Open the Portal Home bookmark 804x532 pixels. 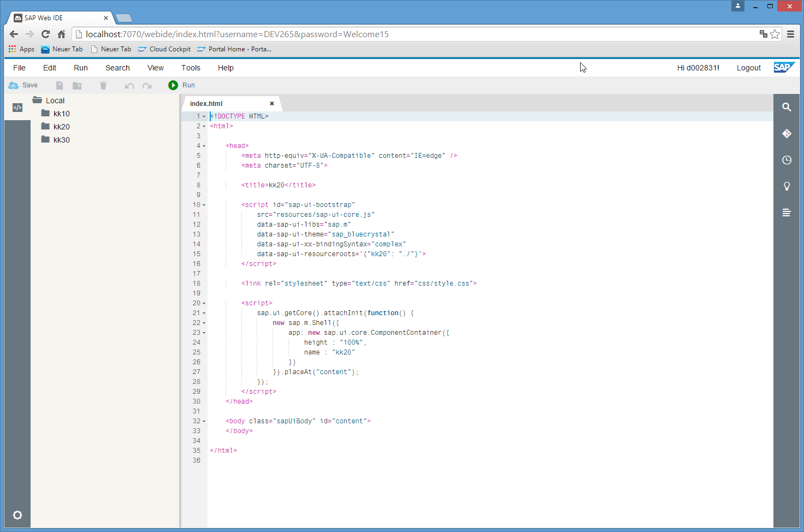click(234, 49)
